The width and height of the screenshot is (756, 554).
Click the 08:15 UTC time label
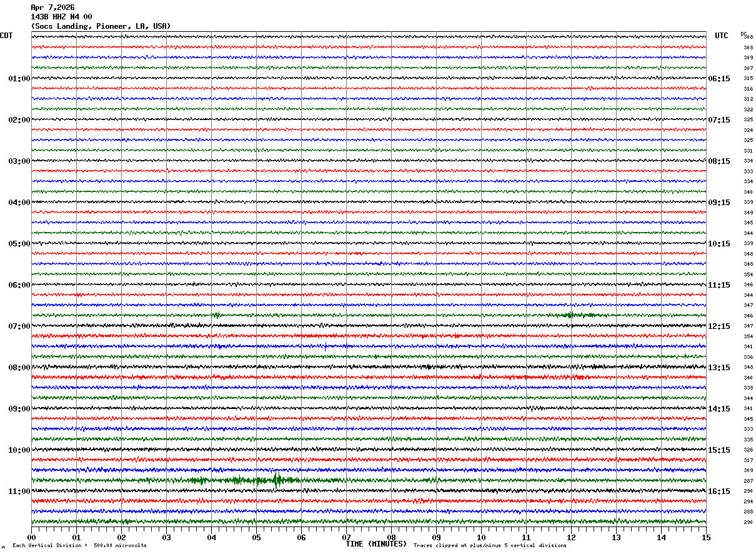click(719, 161)
